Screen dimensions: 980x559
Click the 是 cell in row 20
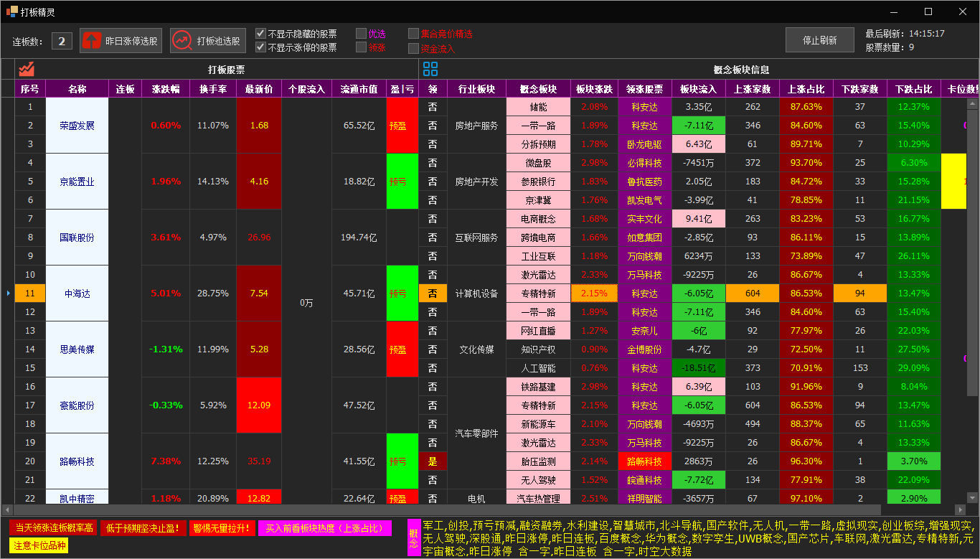(x=433, y=461)
